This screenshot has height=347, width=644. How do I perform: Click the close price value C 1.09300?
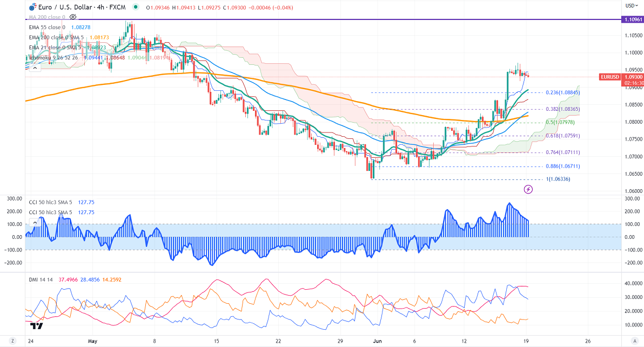[x=234, y=8]
